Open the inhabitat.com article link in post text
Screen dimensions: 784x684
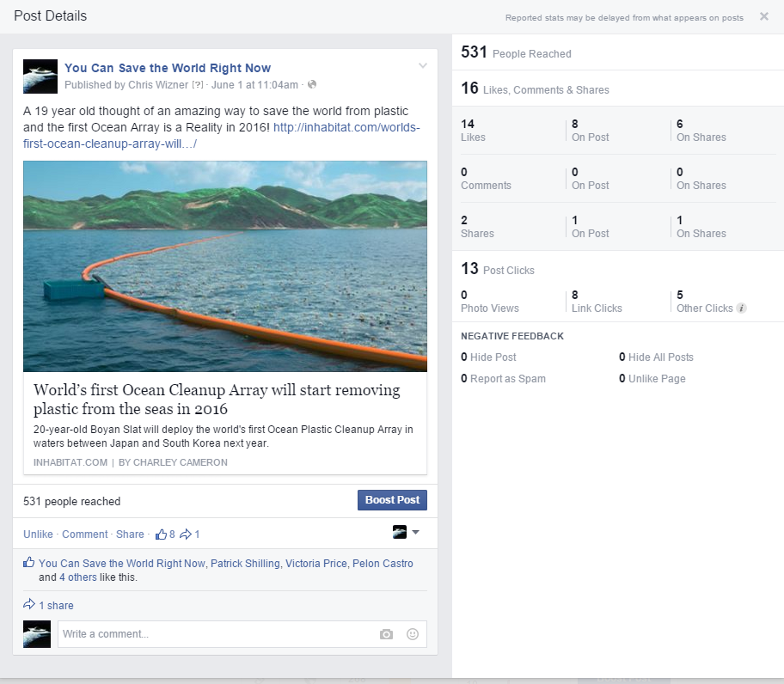346,128
